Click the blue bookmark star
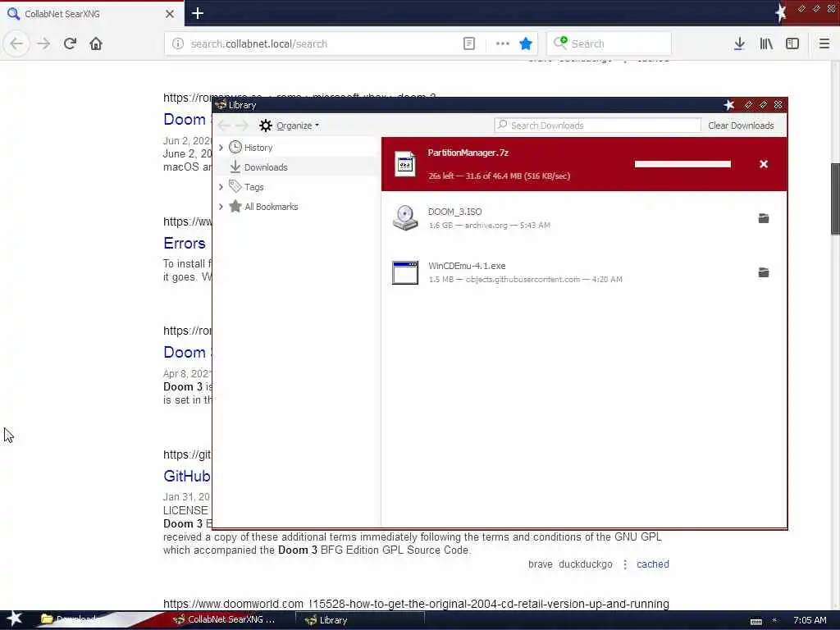This screenshot has width=840, height=630. pos(526,43)
